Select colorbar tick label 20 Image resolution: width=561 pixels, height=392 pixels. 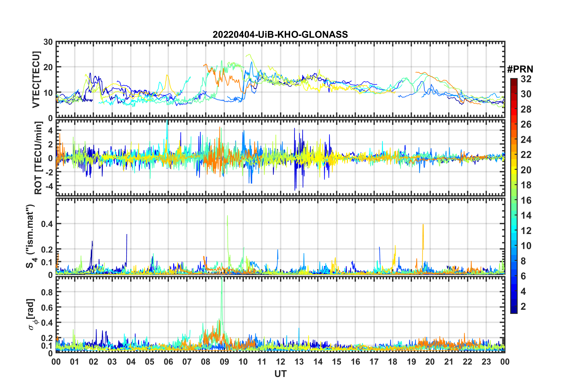[x=526, y=170]
